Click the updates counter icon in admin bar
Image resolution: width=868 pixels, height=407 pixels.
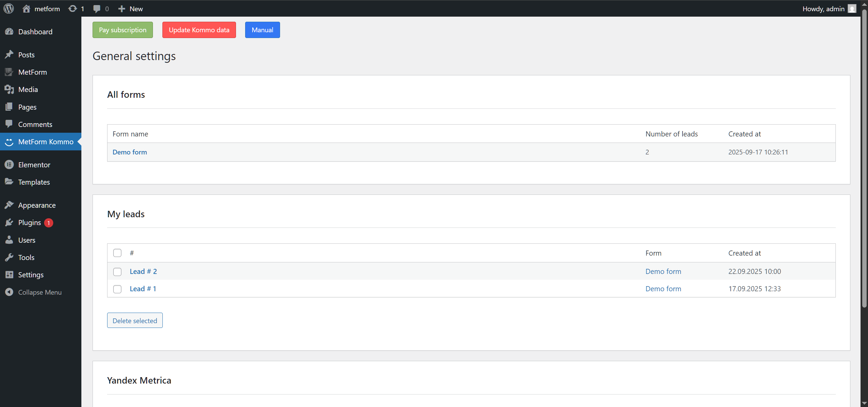(73, 8)
